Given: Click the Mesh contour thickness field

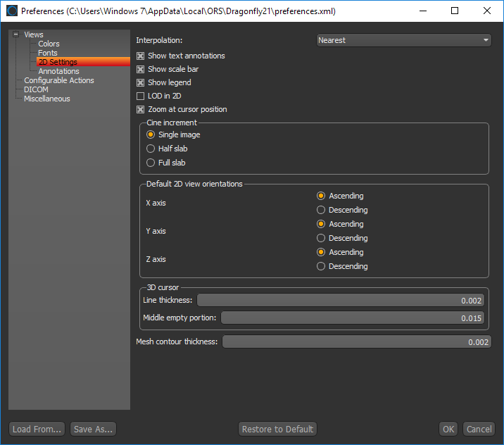Looking at the screenshot, I should click(356, 341).
